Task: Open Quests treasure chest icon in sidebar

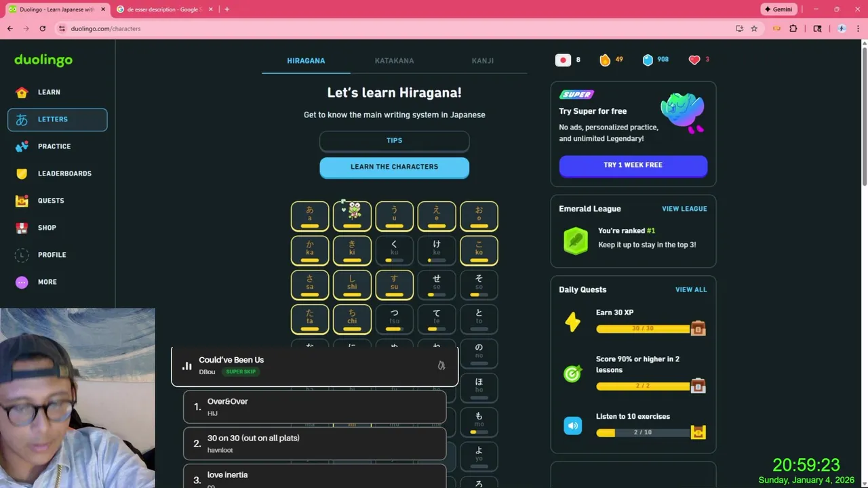Action: point(22,201)
